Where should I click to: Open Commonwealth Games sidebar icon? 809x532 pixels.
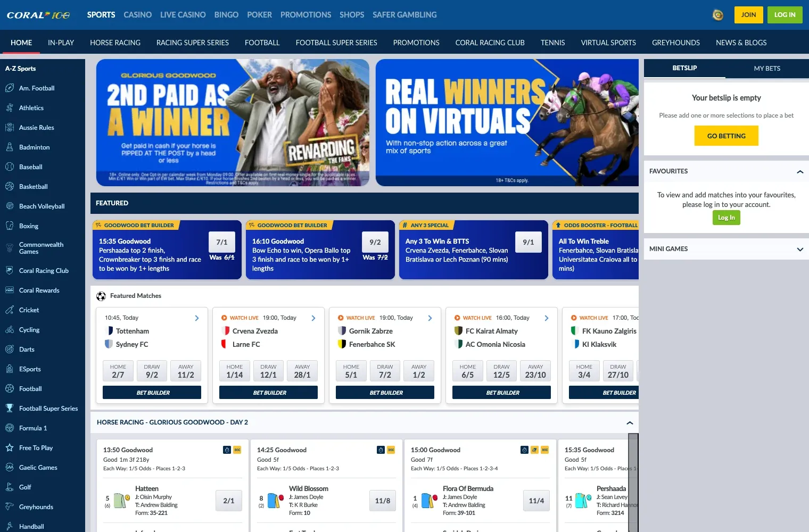10,248
